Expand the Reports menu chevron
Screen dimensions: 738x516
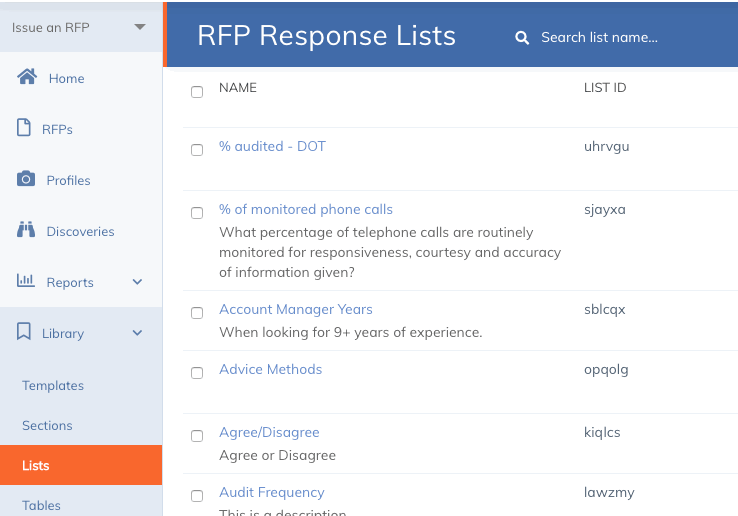pyautogui.click(x=138, y=282)
